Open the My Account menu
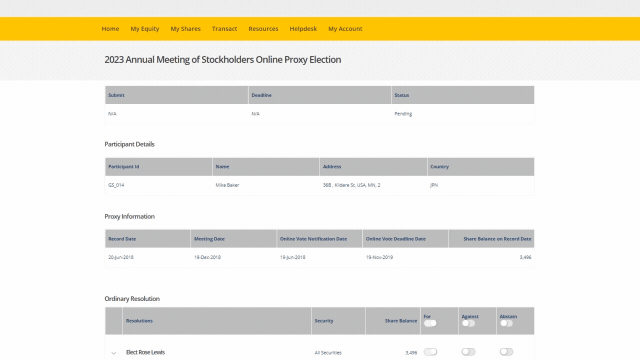 click(x=345, y=29)
